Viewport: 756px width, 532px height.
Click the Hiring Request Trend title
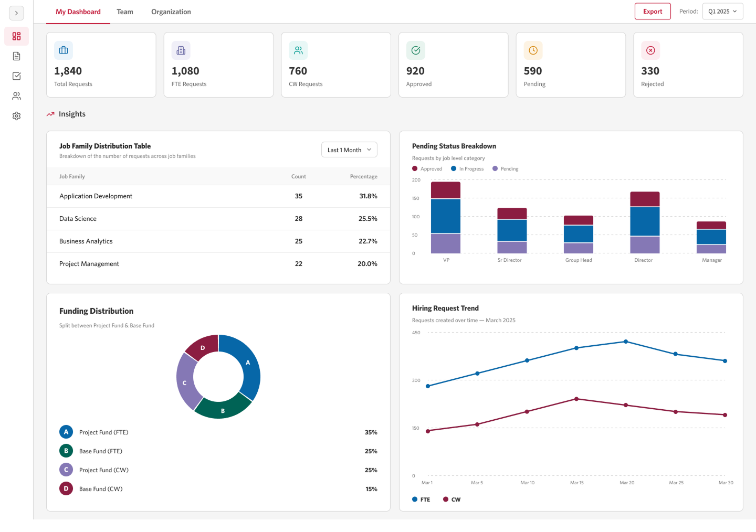pos(445,308)
